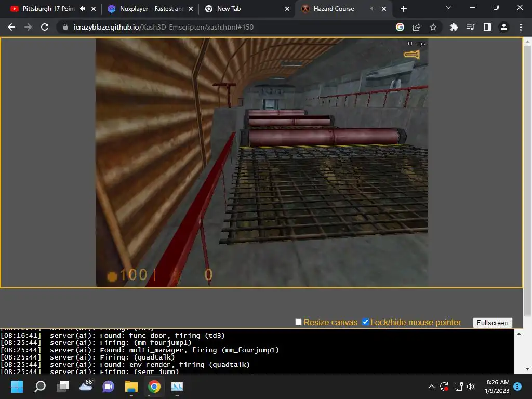Go back to the previous page
The height and width of the screenshot is (399, 532).
click(11, 27)
